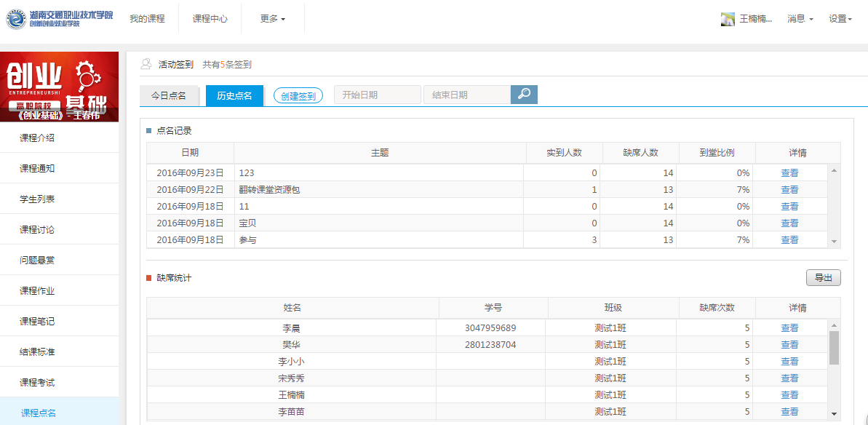Switch to the 今日点名 tab
This screenshot has height=425, width=868.
coord(169,95)
